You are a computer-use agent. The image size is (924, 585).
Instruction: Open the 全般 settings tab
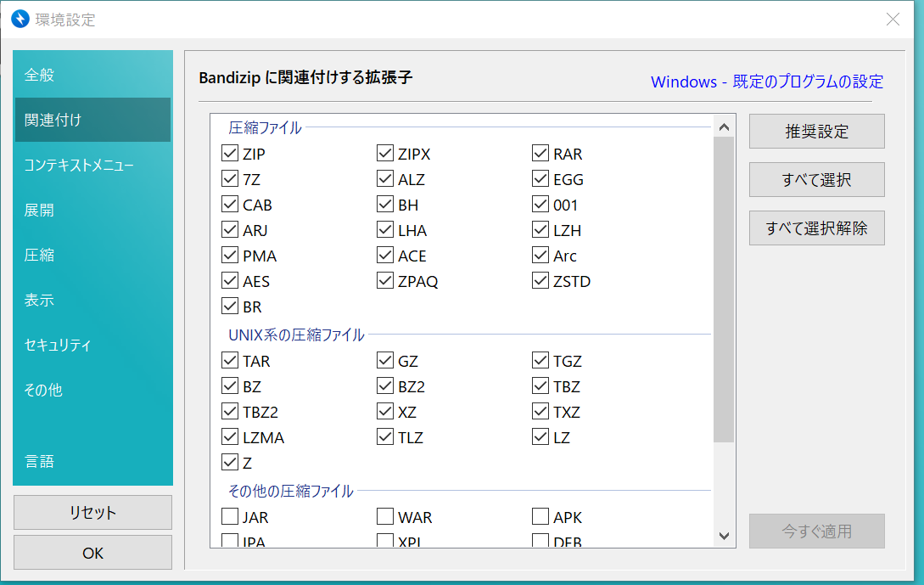pyautogui.click(x=92, y=75)
